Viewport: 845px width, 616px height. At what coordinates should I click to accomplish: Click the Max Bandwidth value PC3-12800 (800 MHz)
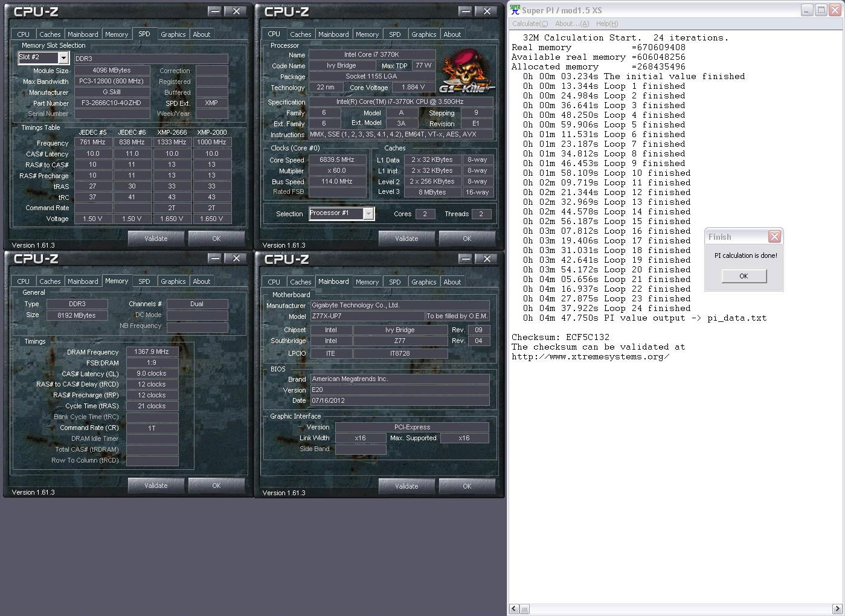(112, 82)
